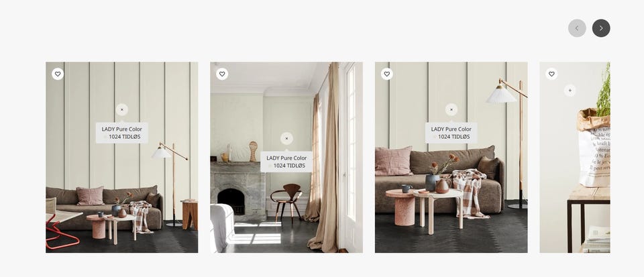Select the first living room thumbnail

(x=122, y=157)
